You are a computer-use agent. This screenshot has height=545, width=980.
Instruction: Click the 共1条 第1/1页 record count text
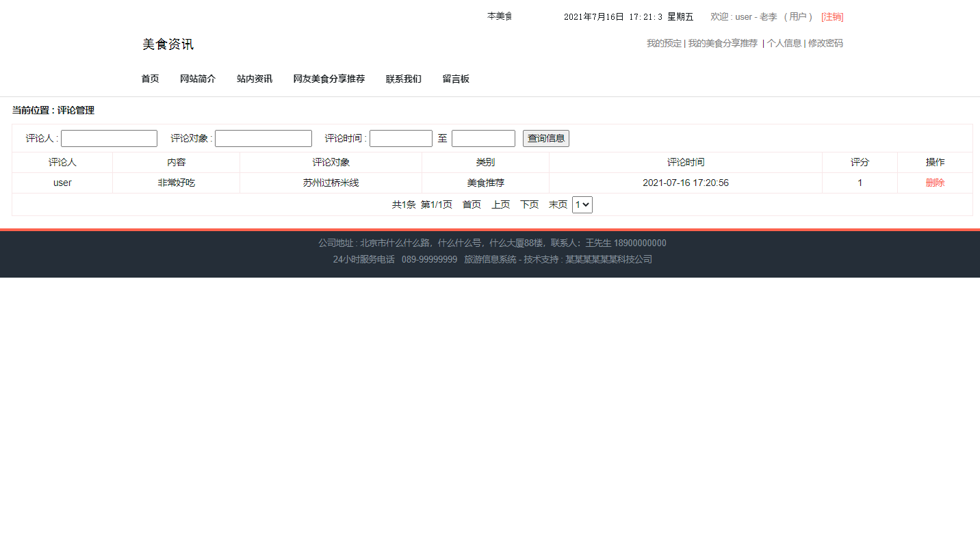point(422,204)
